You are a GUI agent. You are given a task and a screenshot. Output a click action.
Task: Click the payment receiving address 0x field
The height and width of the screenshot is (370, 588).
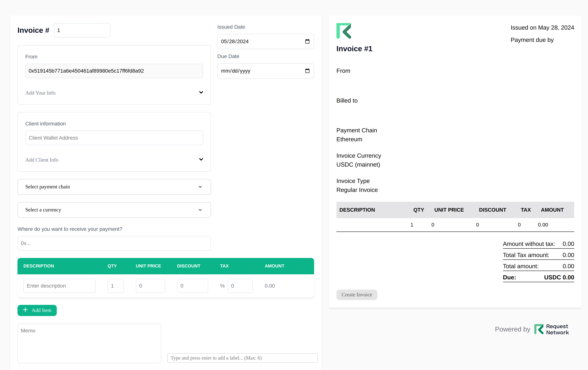114,243
